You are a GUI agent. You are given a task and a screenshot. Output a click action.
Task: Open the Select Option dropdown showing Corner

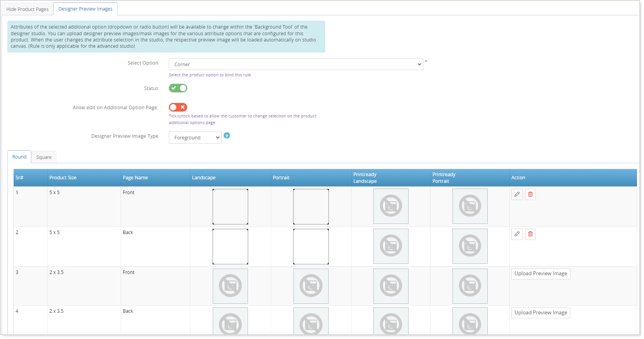coord(296,64)
